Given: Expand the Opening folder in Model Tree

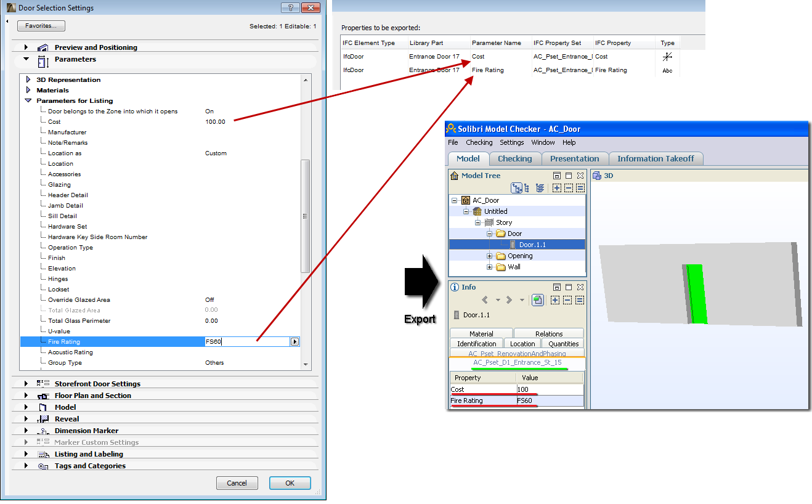Looking at the screenshot, I should coord(490,256).
